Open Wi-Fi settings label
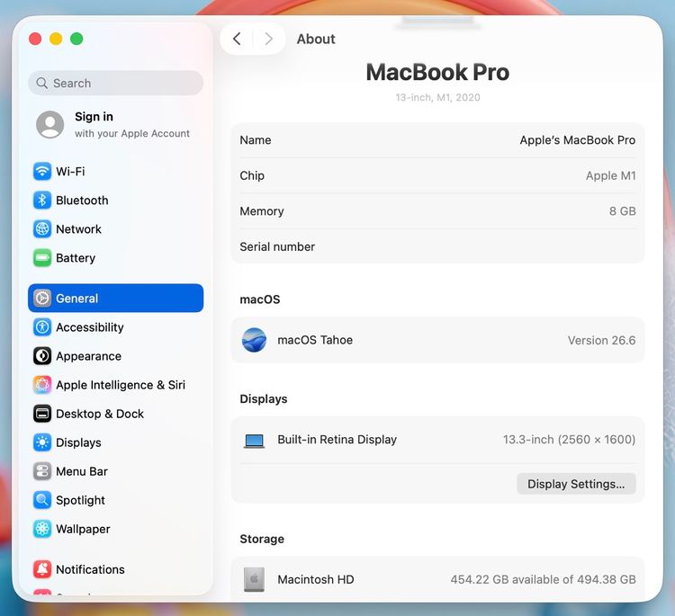675x616 pixels. pos(70,171)
